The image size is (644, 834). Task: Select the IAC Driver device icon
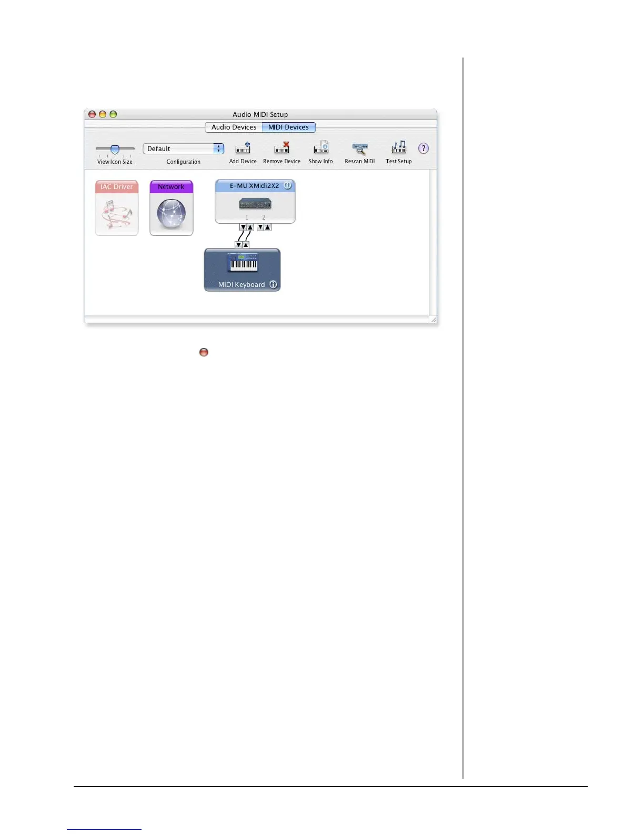pos(117,208)
